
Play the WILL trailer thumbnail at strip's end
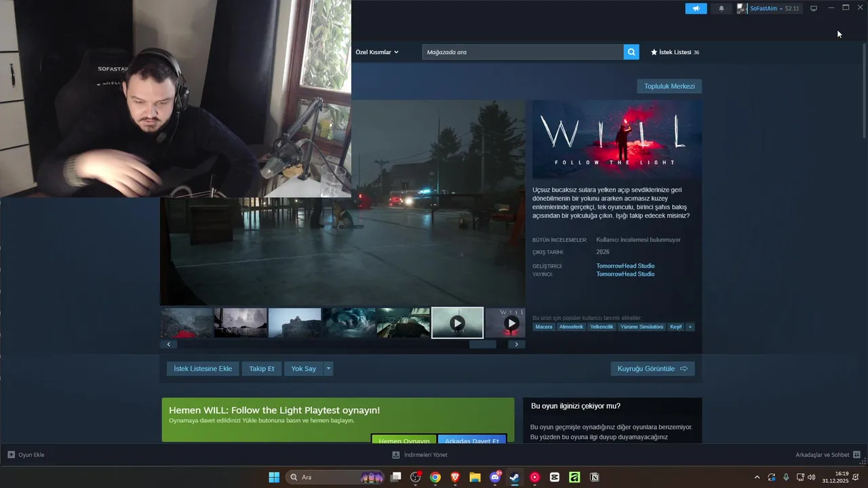[x=506, y=323]
